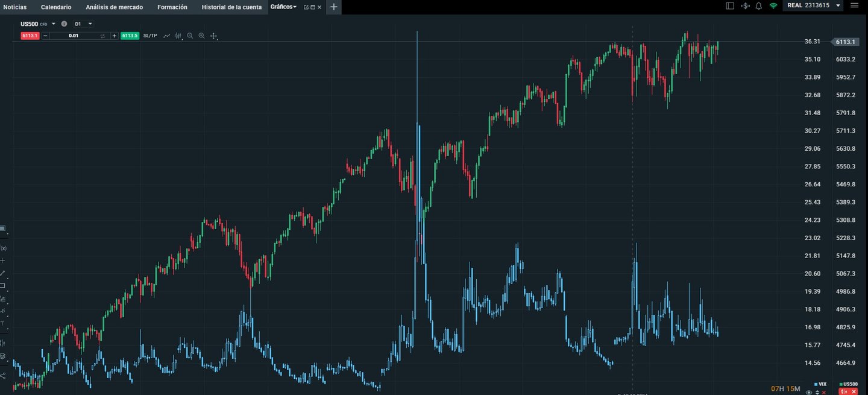Click the US500 legend label
The width and height of the screenshot is (868, 395).
coord(851,384)
